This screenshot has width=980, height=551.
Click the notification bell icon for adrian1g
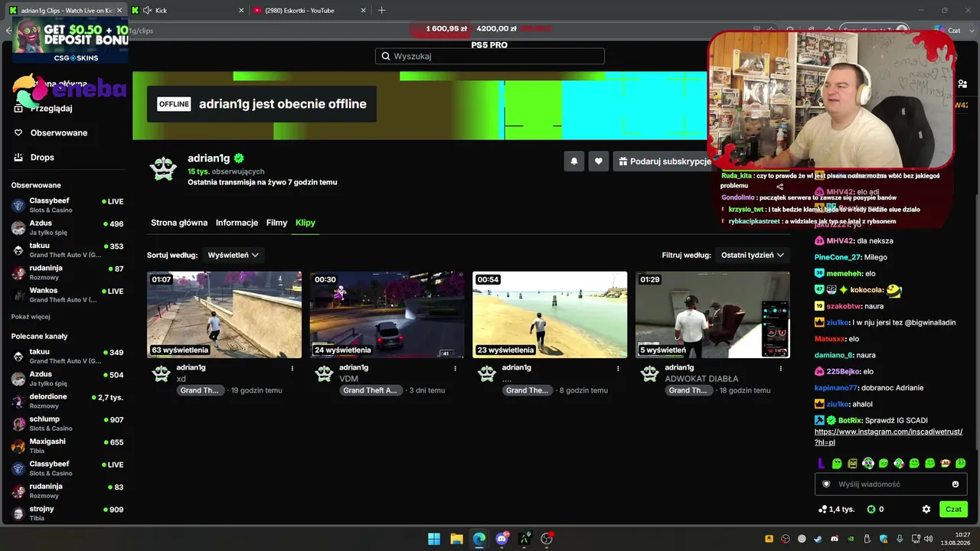click(573, 161)
